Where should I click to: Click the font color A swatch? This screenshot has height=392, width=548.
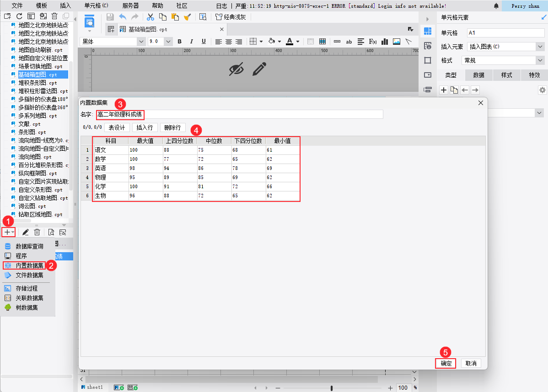pos(290,42)
